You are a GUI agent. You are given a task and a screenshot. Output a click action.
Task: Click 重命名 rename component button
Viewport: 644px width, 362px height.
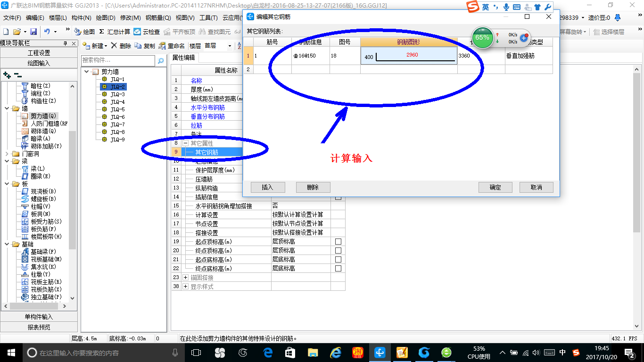[x=172, y=46]
